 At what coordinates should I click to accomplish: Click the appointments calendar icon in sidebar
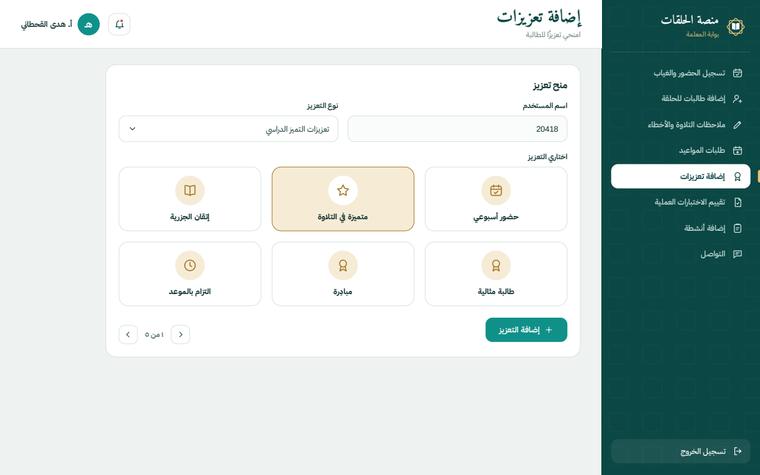737,150
